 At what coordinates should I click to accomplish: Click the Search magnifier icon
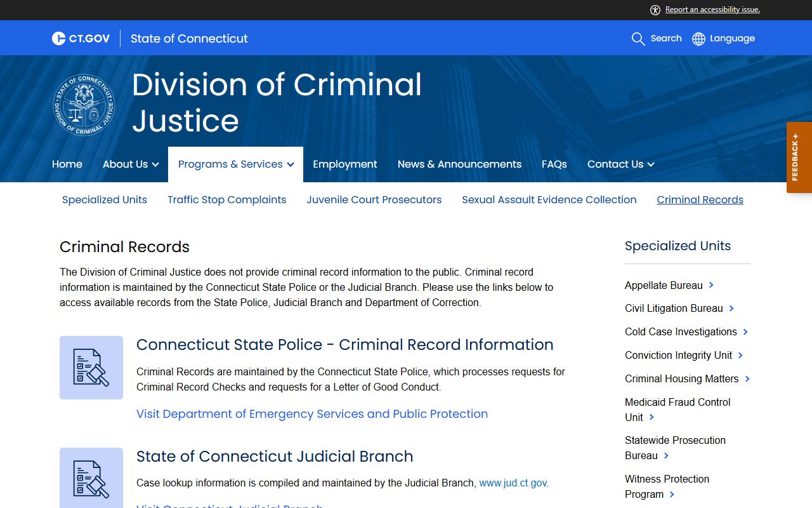638,39
